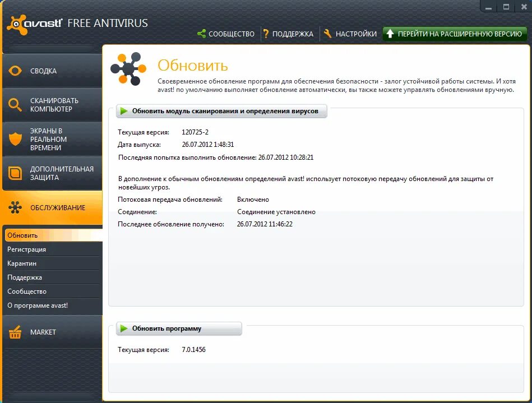
Task: Click FREE ANTIVIRUS title text
Action: (x=108, y=23)
